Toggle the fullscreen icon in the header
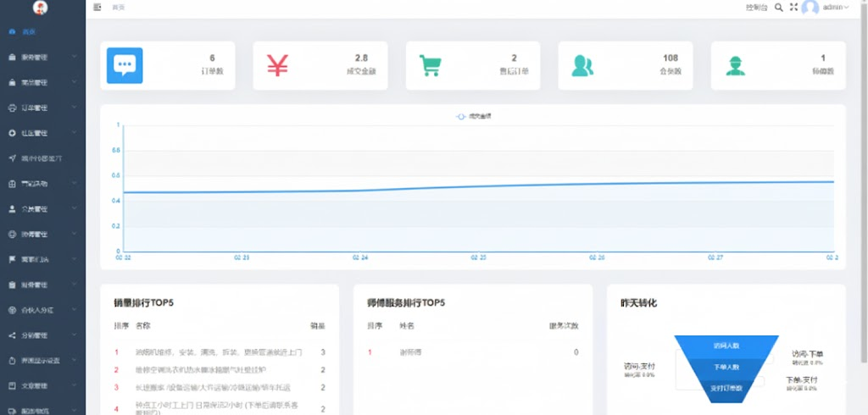The width and height of the screenshot is (868, 415). point(793,7)
